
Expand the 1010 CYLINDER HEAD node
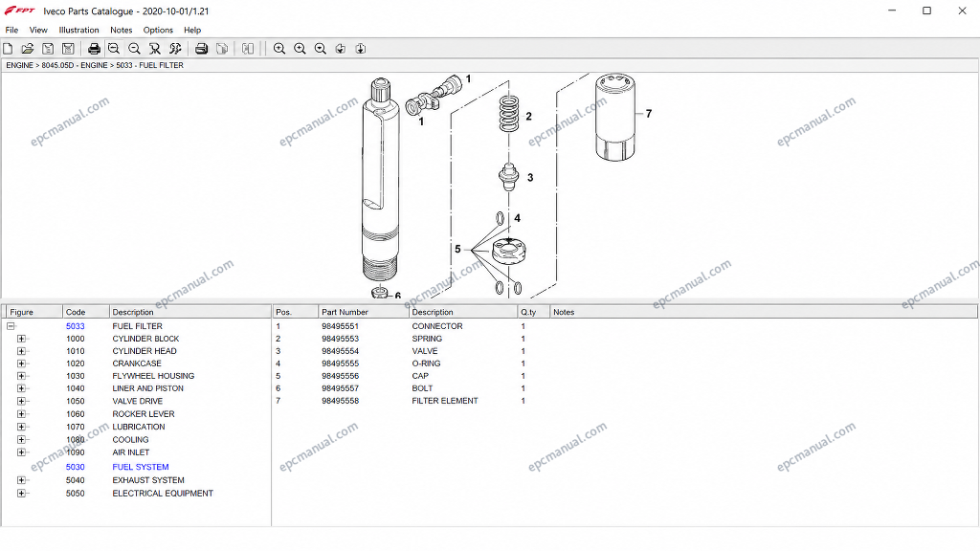[21, 351]
